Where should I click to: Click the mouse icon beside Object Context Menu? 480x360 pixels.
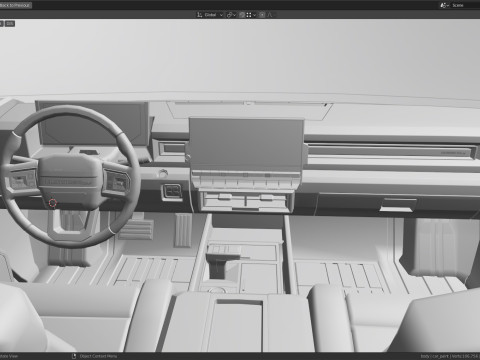pyautogui.click(x=74, y=356)
